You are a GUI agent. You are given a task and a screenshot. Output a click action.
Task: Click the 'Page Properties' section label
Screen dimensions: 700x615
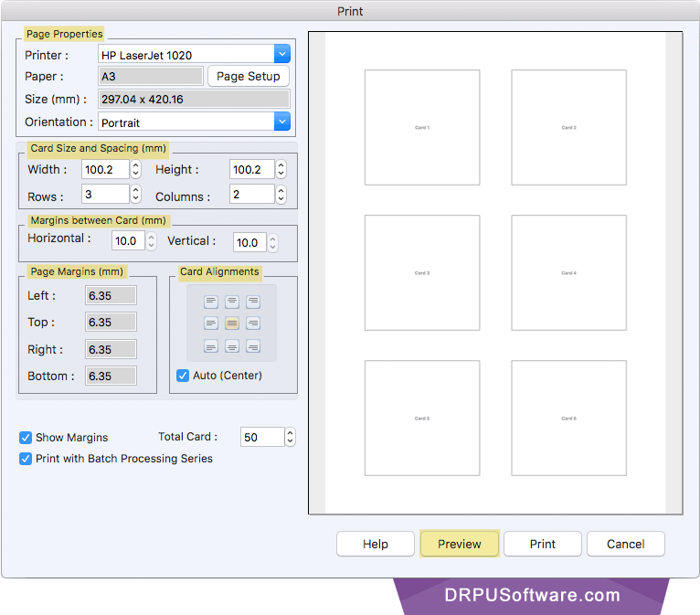pyautogui.click(x=64, y=34)
